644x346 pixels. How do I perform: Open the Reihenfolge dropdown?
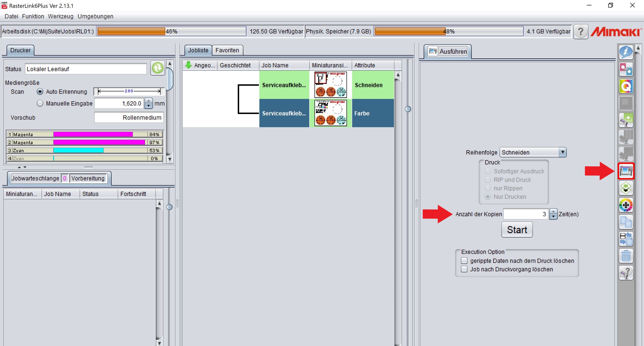point(562,152)
